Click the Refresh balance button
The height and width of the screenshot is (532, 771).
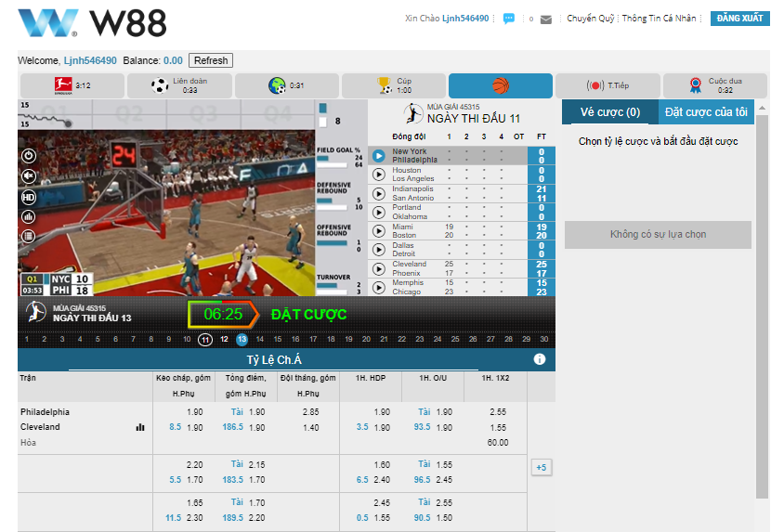pyautogui.click(x=210, y=60)
